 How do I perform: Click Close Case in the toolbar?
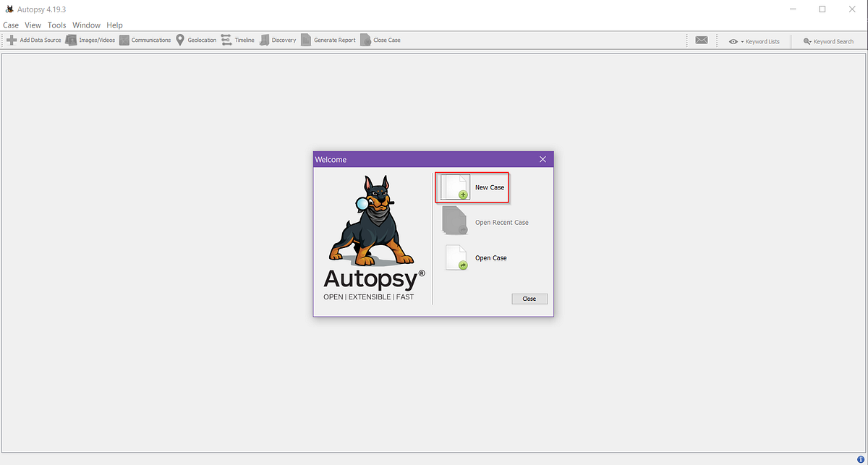pos(380,40)
